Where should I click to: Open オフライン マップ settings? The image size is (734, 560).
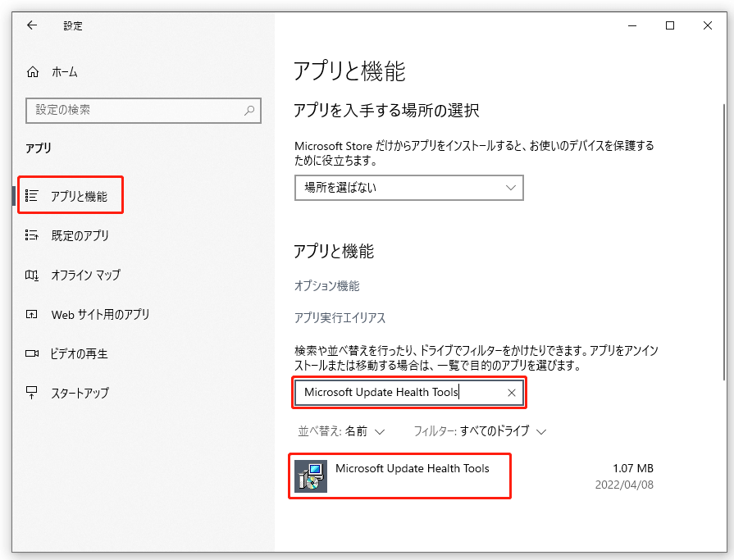click(x=72, y=275)
